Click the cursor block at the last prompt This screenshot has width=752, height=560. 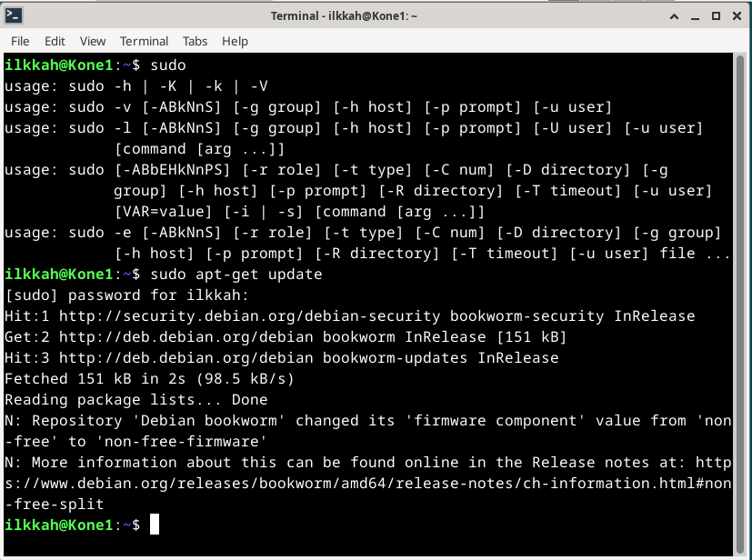coord(155,525)
